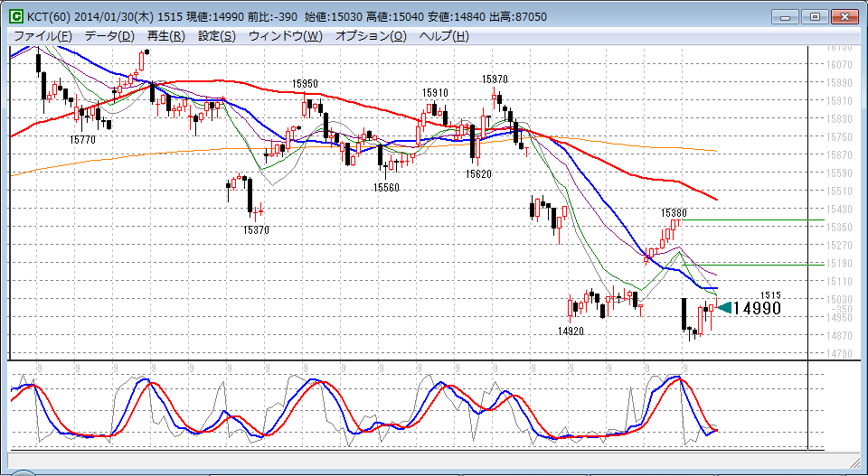Open the ヘルプ(H) menu
This screenshot has height=476, width=868.
[444, 36]
